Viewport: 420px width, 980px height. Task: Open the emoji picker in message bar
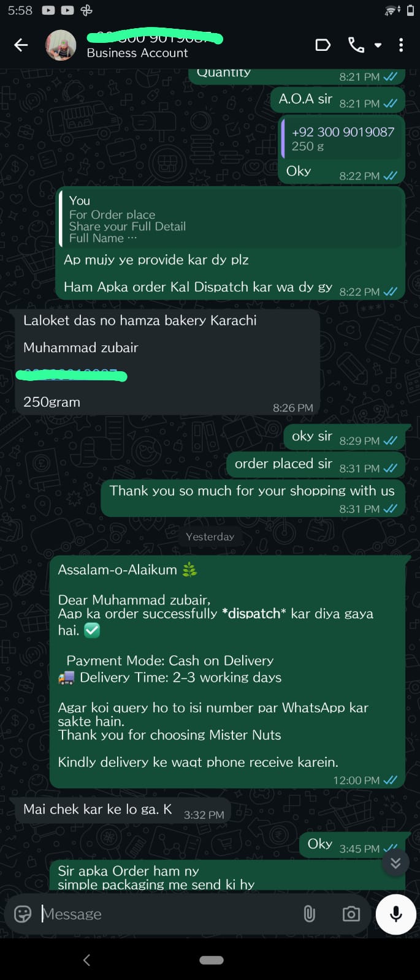click(x=23, y=914)
